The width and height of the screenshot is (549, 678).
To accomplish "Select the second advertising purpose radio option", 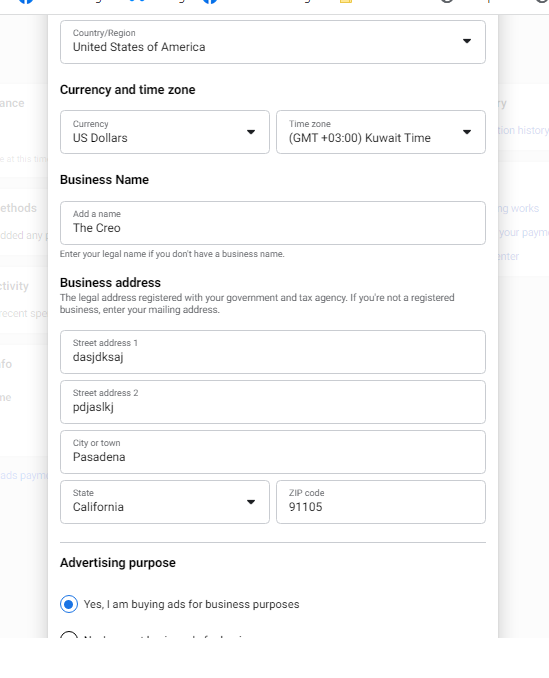I will pos(69,635).
